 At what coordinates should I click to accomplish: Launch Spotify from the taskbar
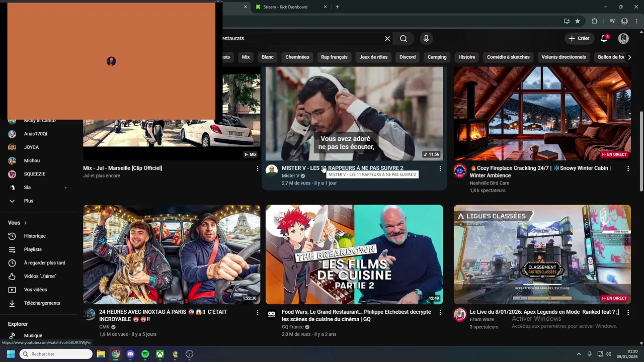pyautogui.click(x=145, y=354)
